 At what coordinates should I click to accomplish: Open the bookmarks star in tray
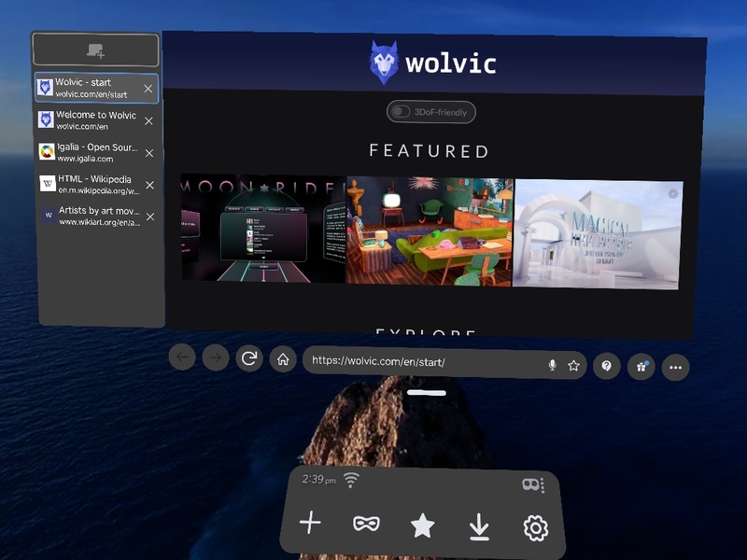422,526
